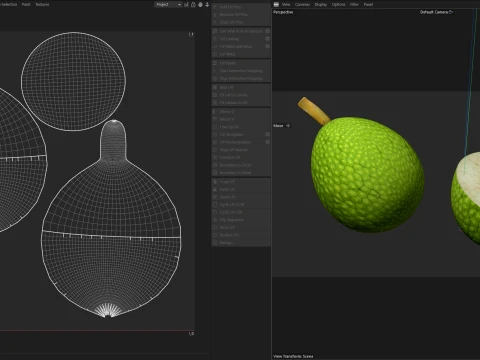Image resolution: width=480 pixels, height=360 pixels.
Task: Click Boundary to Circle icon
Action: (215, 165)
